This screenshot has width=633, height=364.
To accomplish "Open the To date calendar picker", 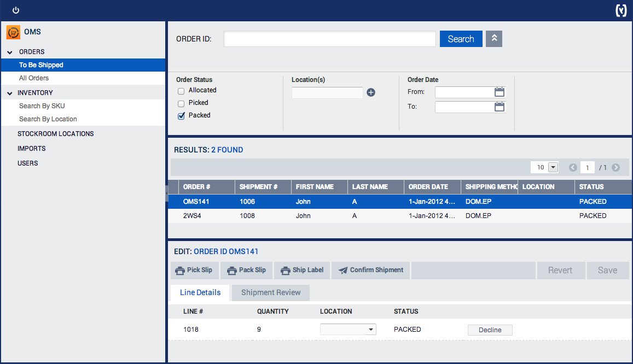I will pos(500,107).
